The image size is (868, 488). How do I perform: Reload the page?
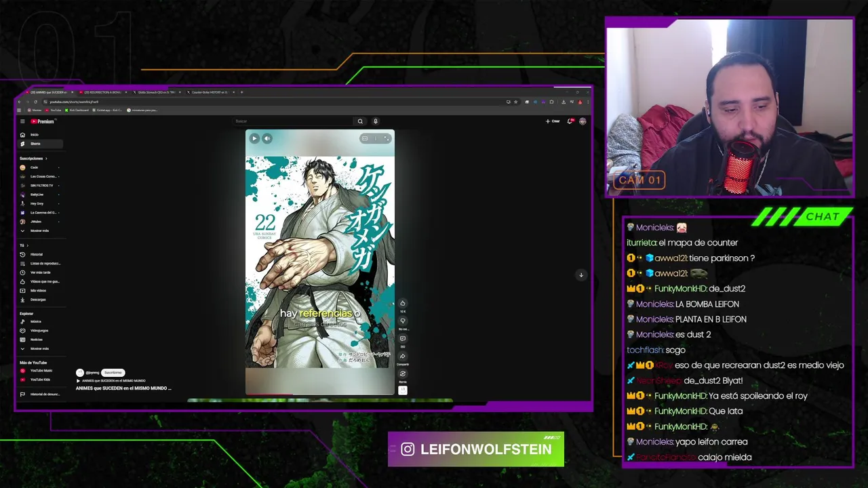[35, 102]
